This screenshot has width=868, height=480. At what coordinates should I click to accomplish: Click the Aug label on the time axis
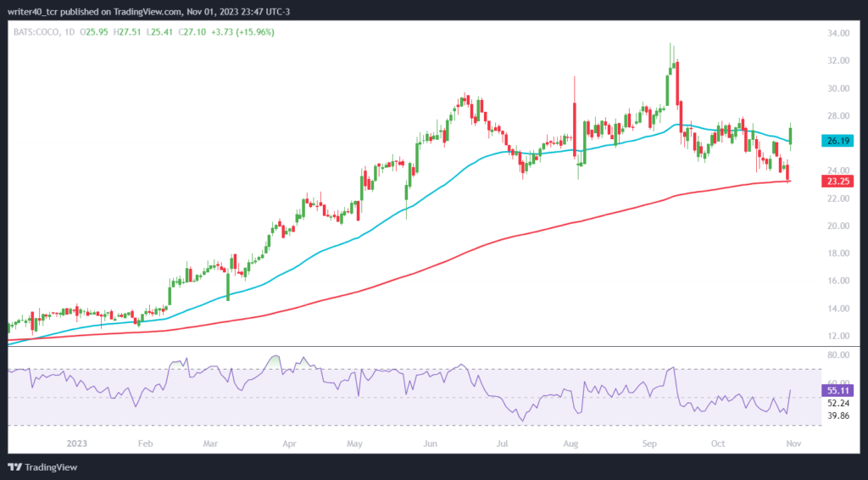pyautogui.click(x=570, y=444)
